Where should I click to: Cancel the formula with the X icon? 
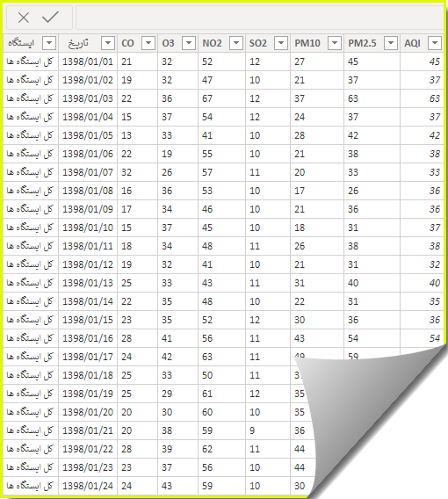pyautogui.click(x=24, y=18)
